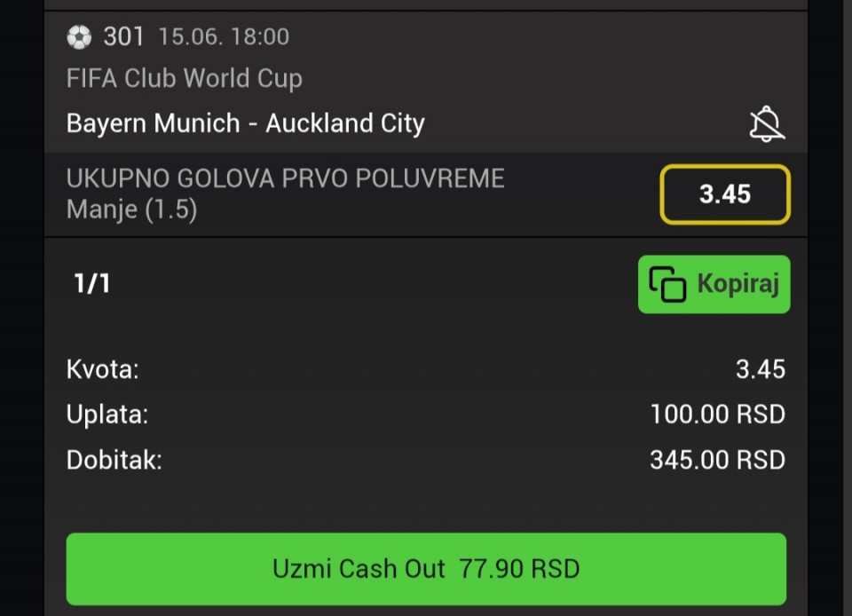
Task: Click the copy icon inside Kopiraj button
Action: 667,284
